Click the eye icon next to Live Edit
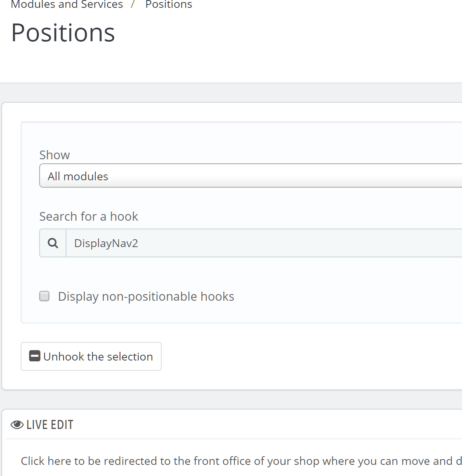Viewport: 462px width, 476px height. 17,425
